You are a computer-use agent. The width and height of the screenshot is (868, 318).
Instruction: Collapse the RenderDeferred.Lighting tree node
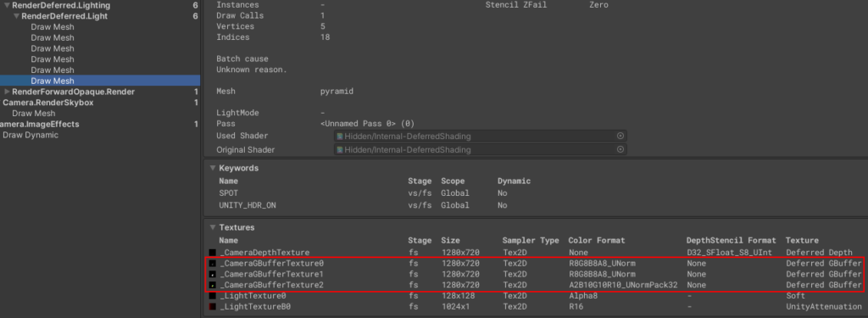click(x=6, y=6)
